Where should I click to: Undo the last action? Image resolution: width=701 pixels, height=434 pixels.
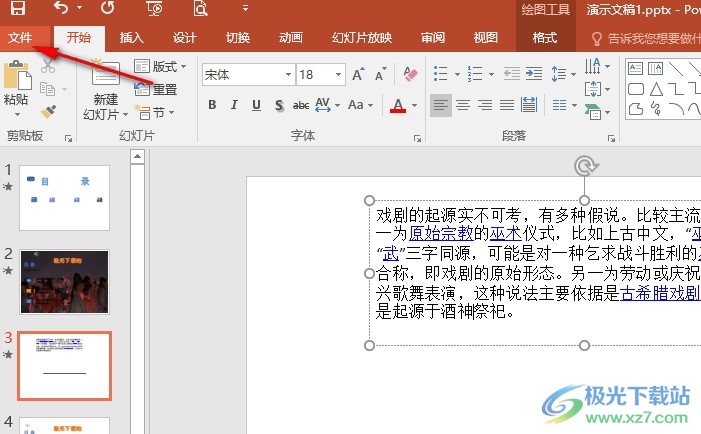click(x=61, y=8)
